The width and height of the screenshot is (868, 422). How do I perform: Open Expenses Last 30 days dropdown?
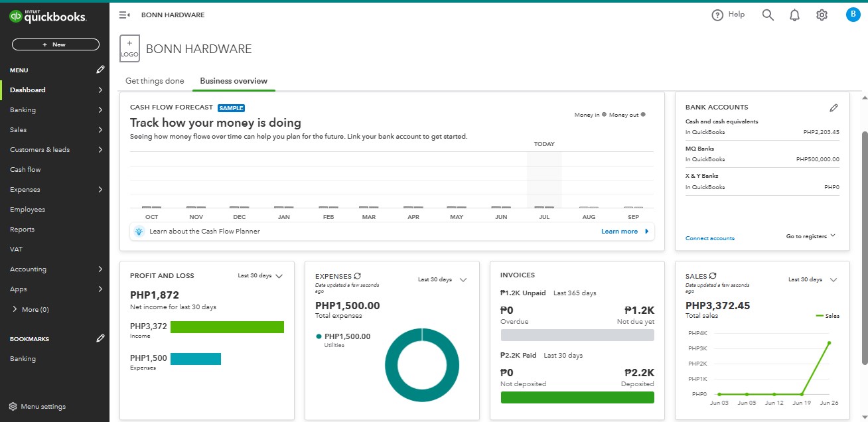pyautogui.click(x=443, y=279)
